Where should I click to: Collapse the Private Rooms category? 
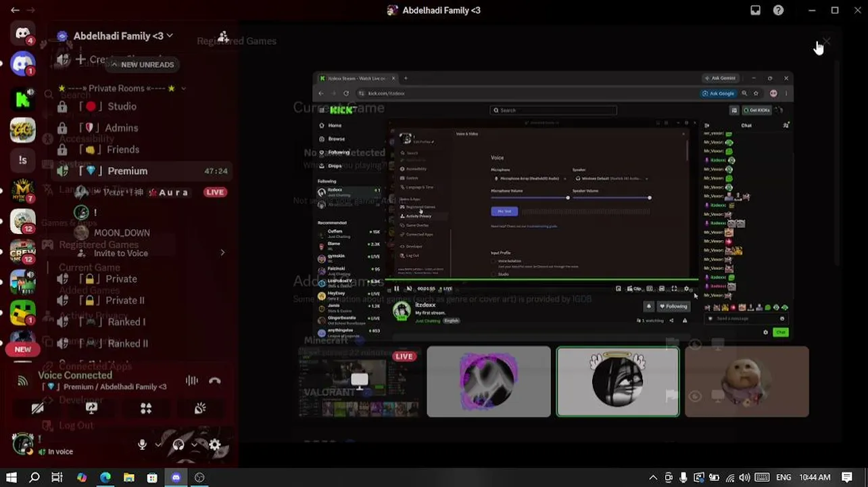click(x=122, y=88)
